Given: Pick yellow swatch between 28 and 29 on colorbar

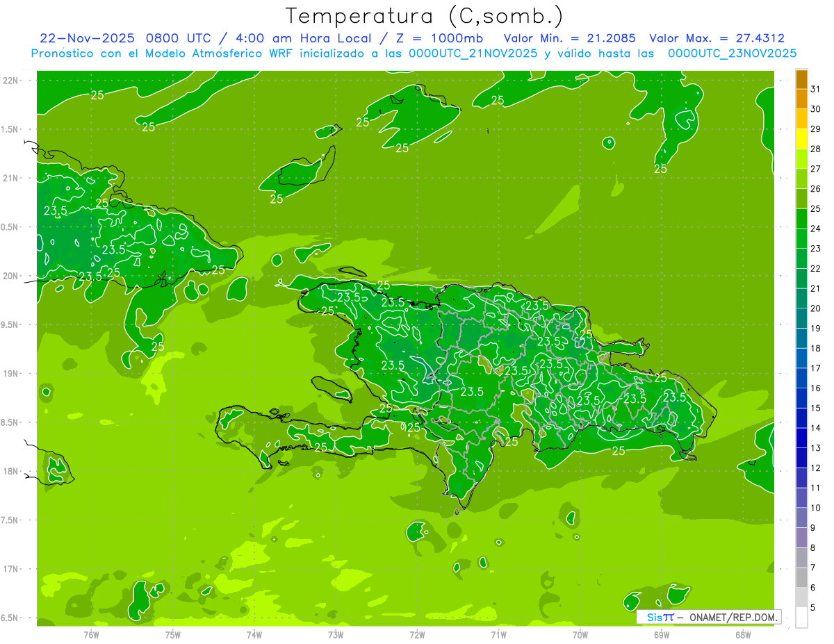Looking at the screenshot, I should click(801, 139).
